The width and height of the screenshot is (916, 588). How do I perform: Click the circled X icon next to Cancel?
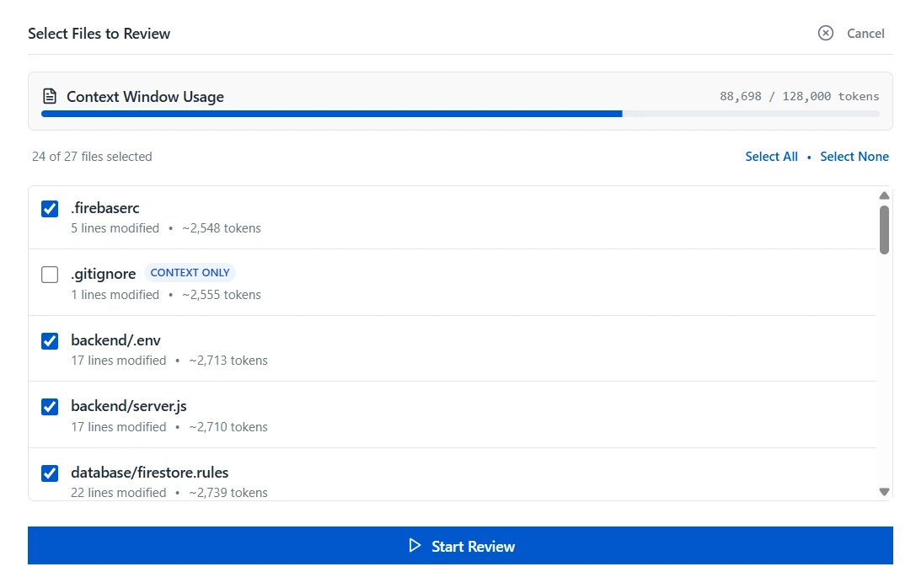pyautogui.click(x=824, y=33)
